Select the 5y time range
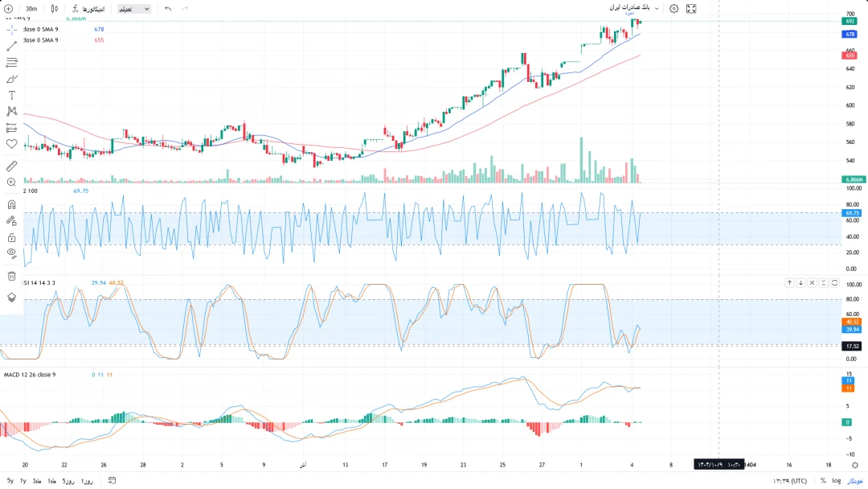The width and height of the screenshot is (868, 489). click(10, 480)
